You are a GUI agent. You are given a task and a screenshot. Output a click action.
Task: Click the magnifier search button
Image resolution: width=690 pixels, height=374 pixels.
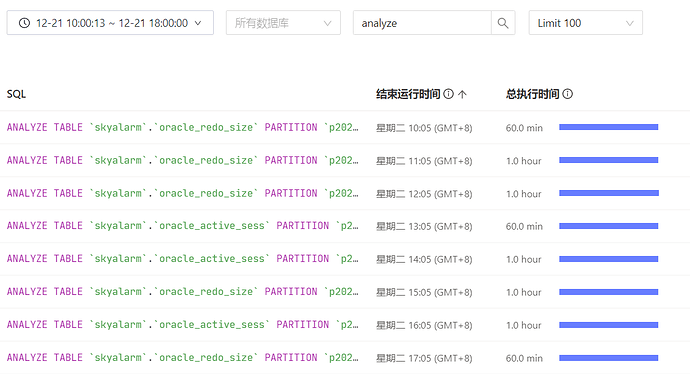[x=503, y=23]
